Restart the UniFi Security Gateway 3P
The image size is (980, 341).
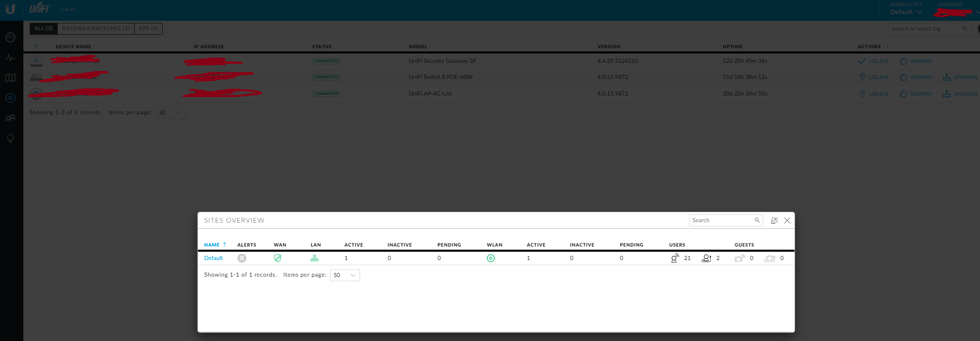tap(916, 61)
